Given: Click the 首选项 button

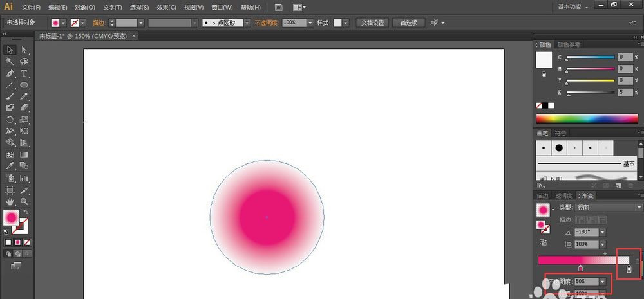Looking at the screenshot, I should [408, 23].
